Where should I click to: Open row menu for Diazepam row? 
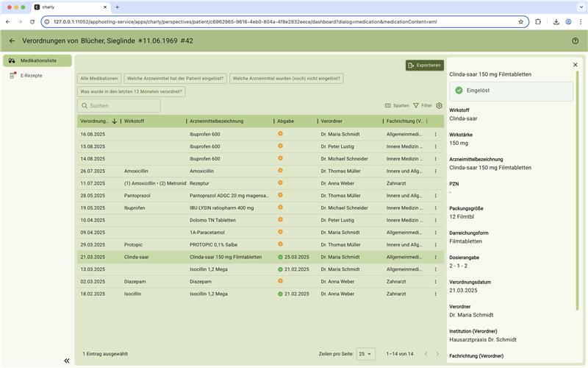[x=435, y=282]
